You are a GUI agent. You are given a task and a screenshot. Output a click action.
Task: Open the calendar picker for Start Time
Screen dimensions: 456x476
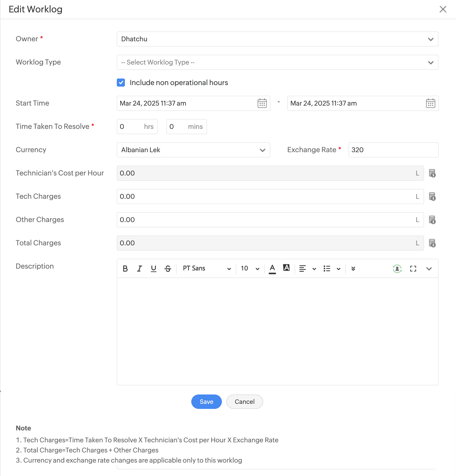[262, 103]
